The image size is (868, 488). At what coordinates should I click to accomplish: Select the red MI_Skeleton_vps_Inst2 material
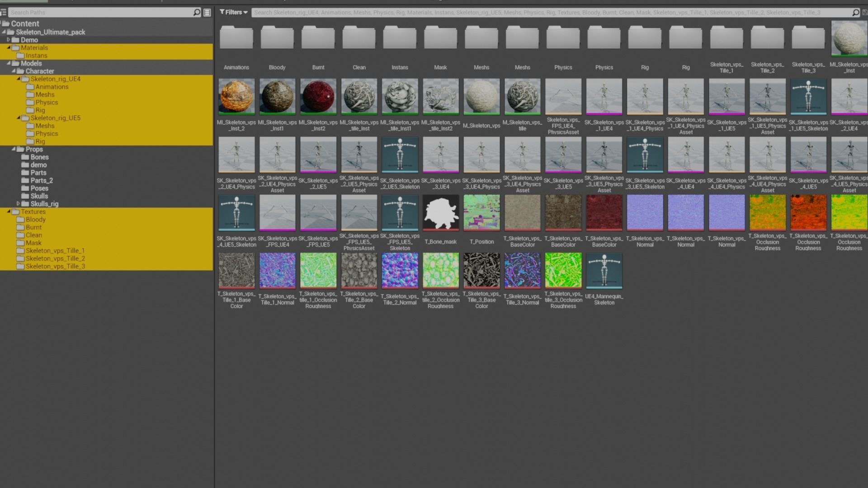pyautogui.click(x=318, y=96)
